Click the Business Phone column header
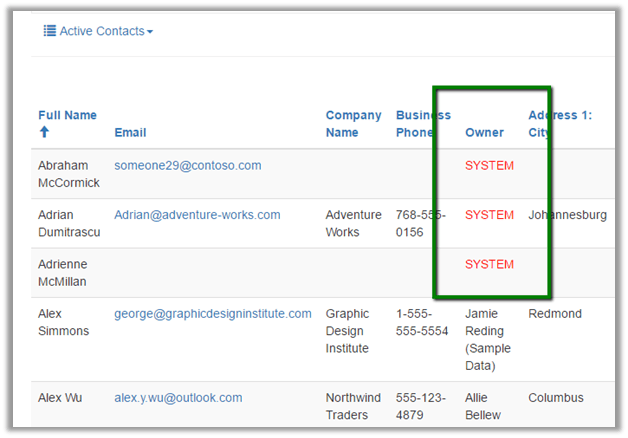 coord(421,123)
